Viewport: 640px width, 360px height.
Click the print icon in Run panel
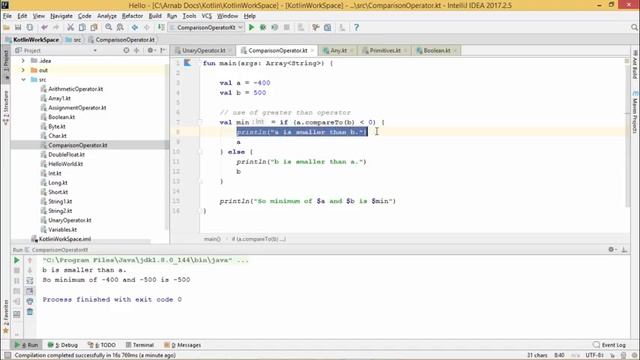30,301
